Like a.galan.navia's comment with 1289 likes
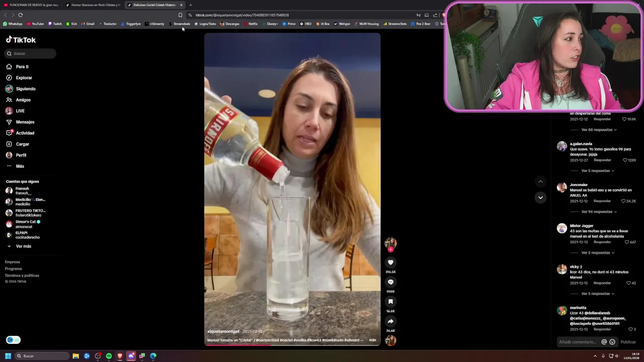The width and height of the screenshot is (644, 362). 624,160
